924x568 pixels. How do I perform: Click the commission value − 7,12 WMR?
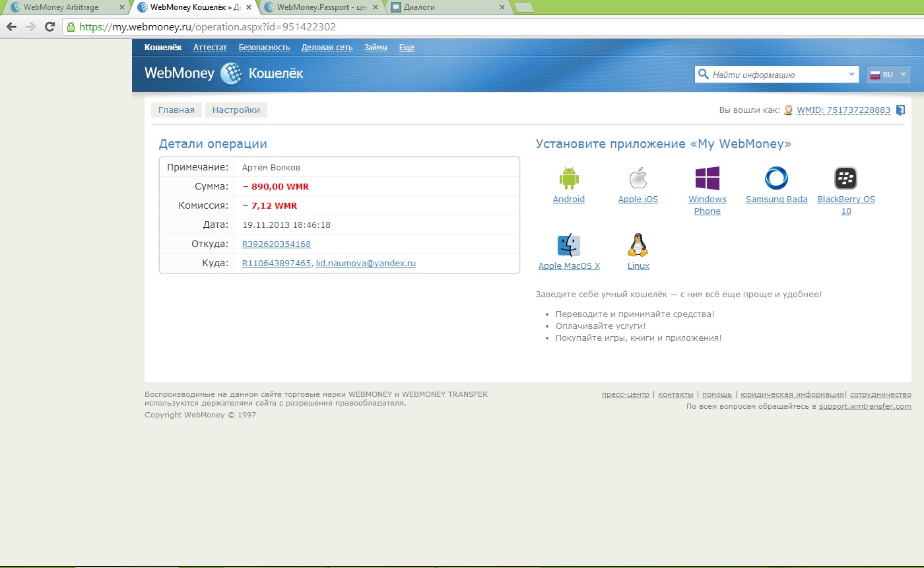click(x=270, y=206)
